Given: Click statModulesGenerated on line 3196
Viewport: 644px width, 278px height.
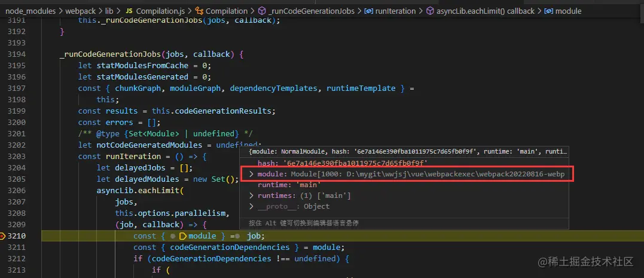Looking at the screenshot, I should tap(142, 77).
